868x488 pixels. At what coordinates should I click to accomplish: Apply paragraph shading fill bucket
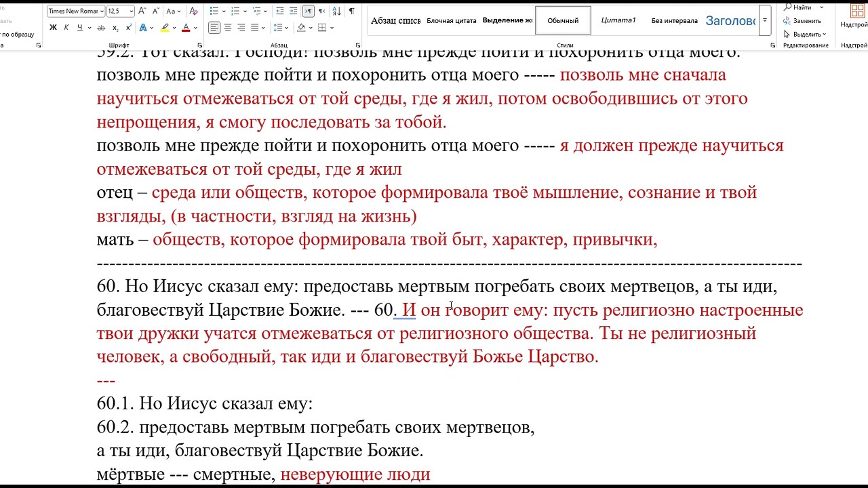point(301,28)
